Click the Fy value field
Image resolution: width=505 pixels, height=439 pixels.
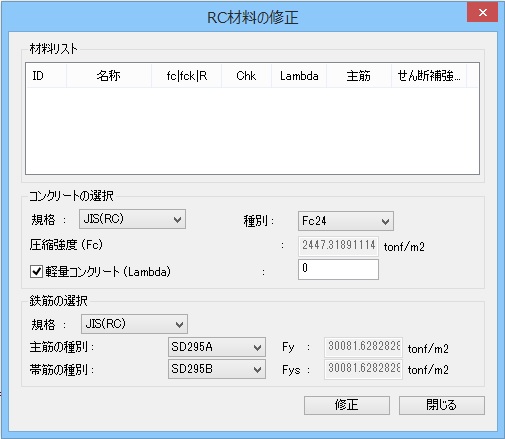[363, 347]
